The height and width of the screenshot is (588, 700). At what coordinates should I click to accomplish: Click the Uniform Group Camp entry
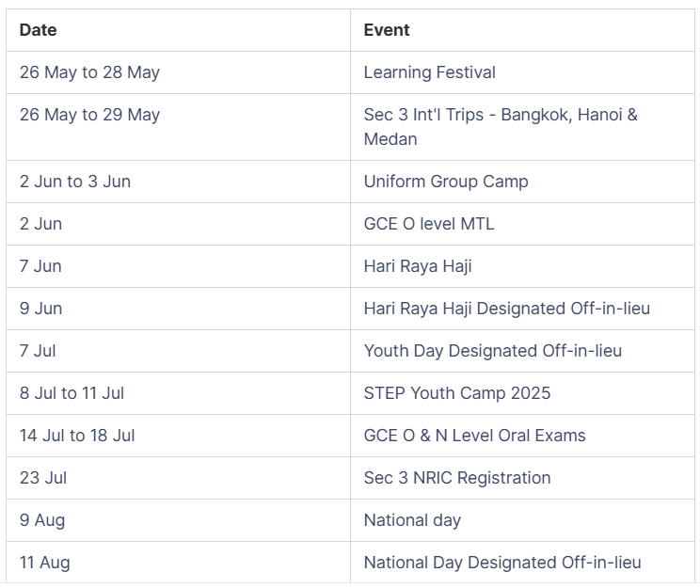[446, 182]
